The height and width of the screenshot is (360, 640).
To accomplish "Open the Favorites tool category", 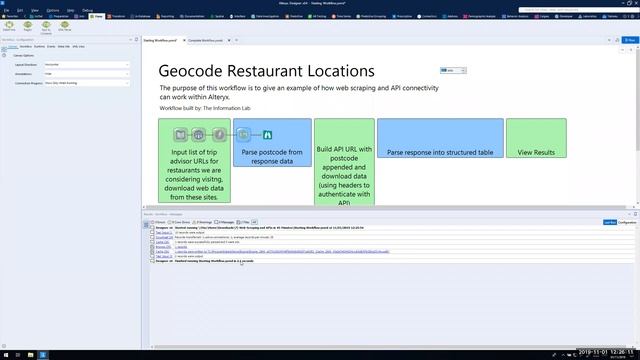I will 10,16.
